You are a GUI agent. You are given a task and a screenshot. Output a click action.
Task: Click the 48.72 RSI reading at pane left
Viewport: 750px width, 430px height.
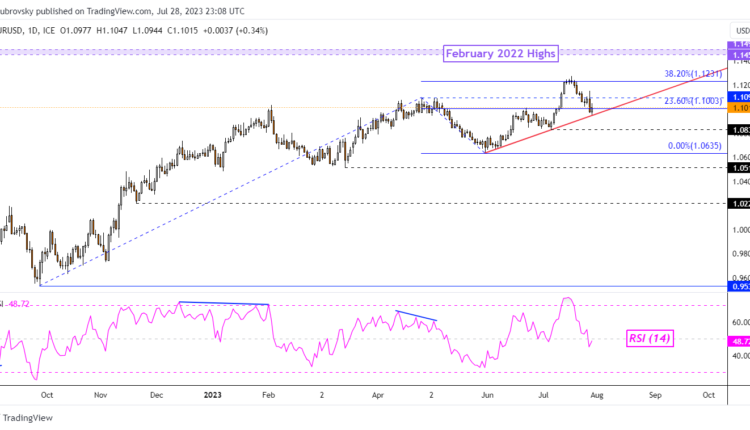[19, 303]
